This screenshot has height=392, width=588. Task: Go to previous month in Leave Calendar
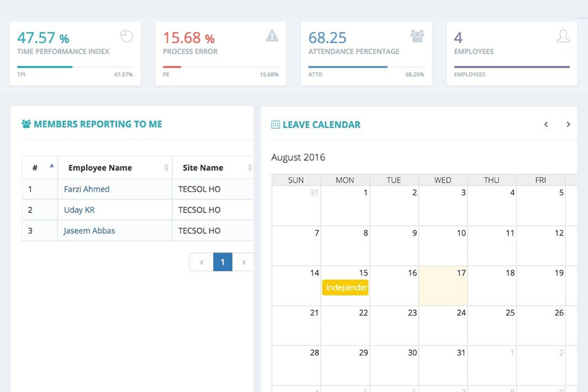coord(546,124)
